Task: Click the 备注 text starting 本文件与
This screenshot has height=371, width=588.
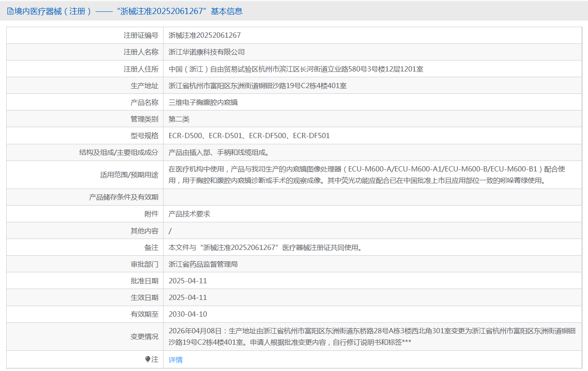Action: point(266,247)
